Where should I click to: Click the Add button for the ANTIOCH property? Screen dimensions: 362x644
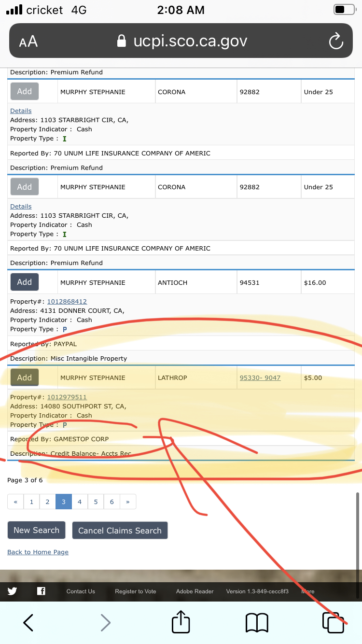pos(25,282)
